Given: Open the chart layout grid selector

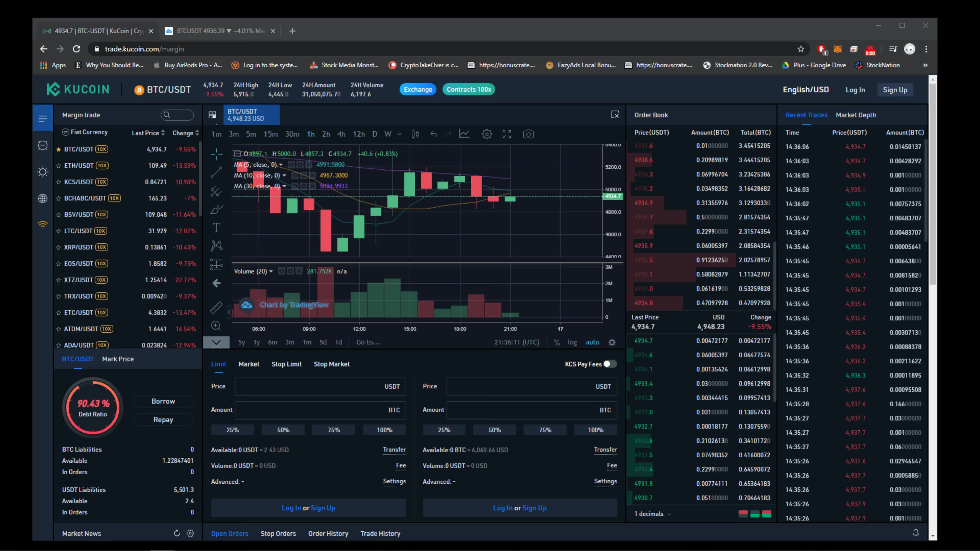Looking at the screenshot, I should [212, 115].
